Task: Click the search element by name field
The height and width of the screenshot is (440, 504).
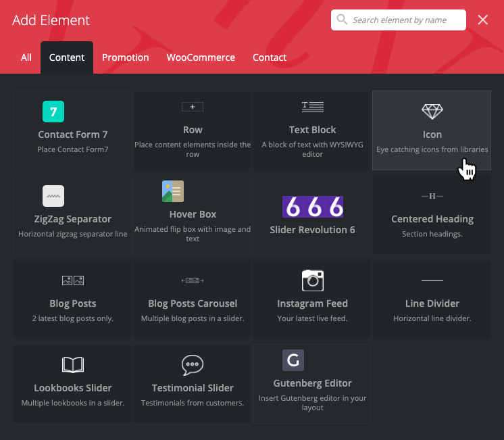Action: [407, 20]
